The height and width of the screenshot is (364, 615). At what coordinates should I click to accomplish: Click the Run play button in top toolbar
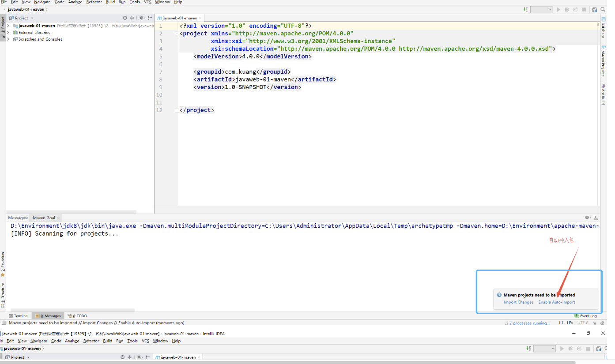[558, 9]
